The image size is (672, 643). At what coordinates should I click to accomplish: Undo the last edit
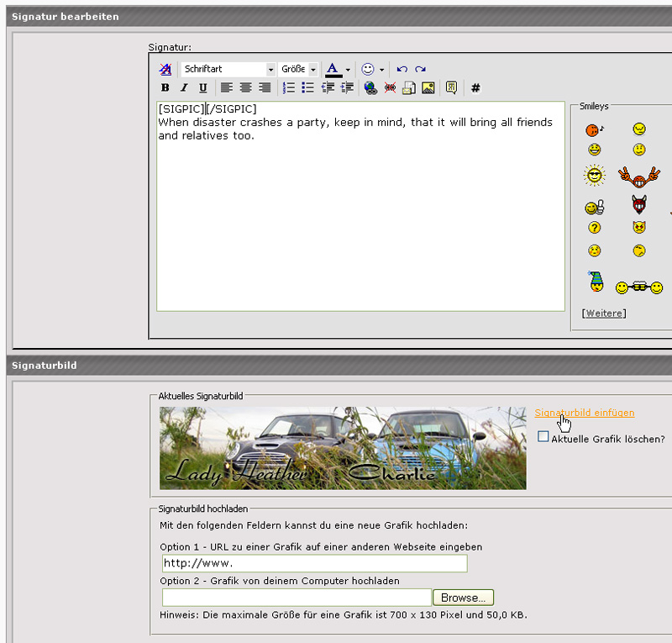pos(402,69)
